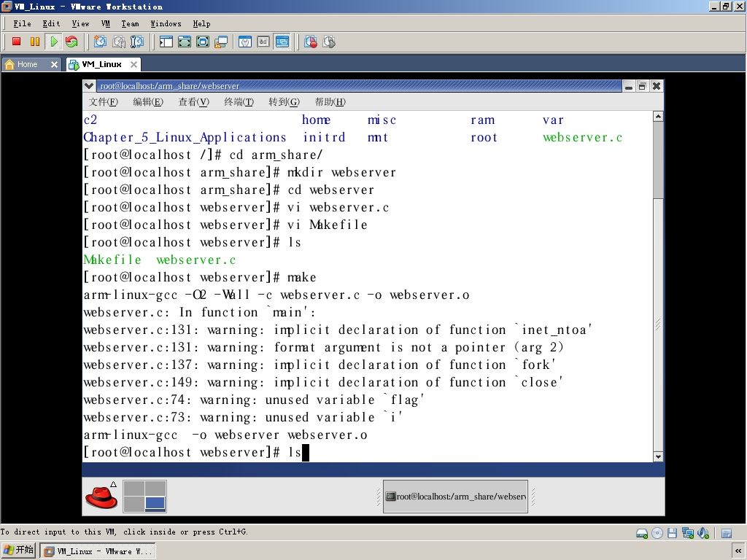Open the Snapshot Manager wrench-clock icon

[x=136, y=42]
